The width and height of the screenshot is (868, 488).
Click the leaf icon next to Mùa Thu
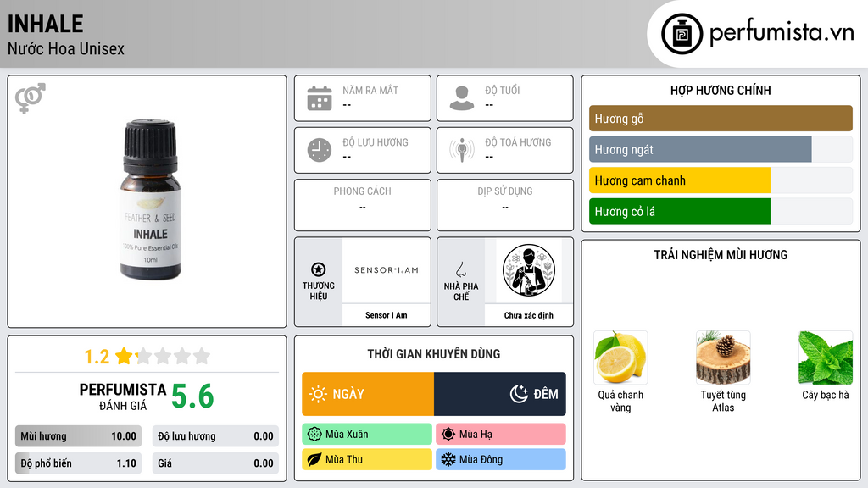pyautogui.click(x=314, y=459)
